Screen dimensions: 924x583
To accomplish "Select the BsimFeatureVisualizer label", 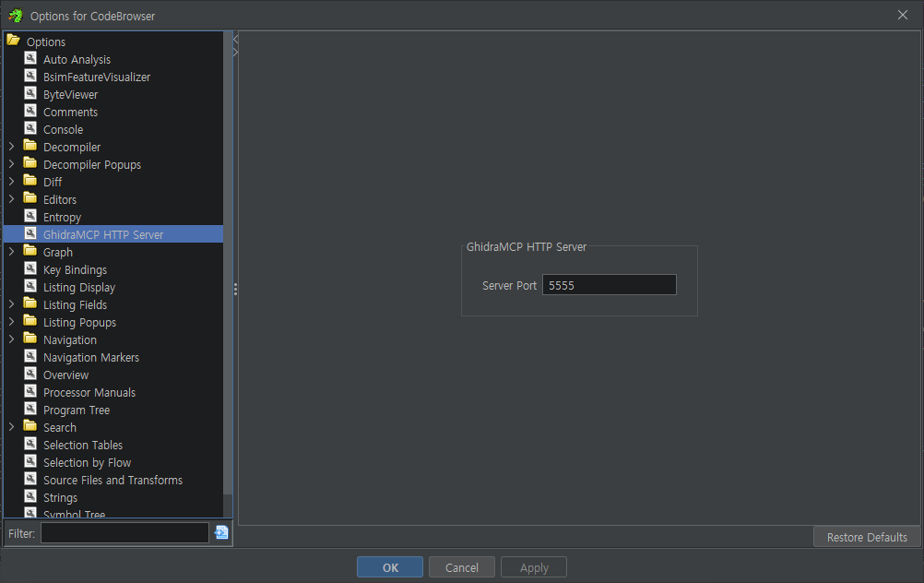I will click(97, 77).
